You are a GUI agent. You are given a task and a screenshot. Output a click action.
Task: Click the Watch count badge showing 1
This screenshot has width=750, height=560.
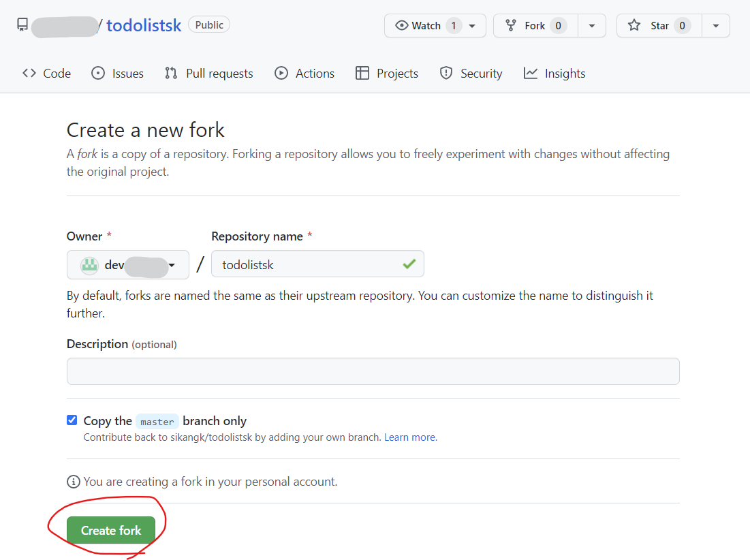pyautogui.click(x=454, y=26)
